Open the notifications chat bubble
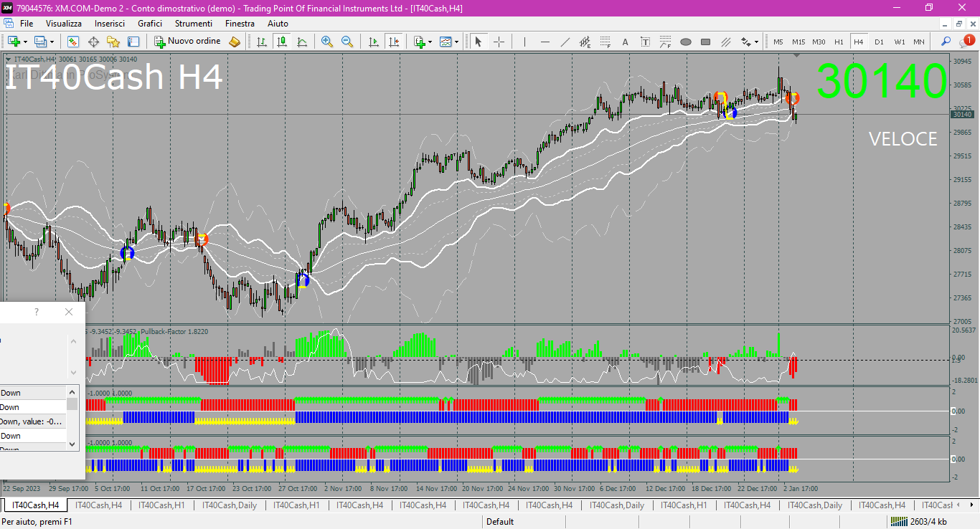This screenshot has height=529, width=980. (966, 42)
